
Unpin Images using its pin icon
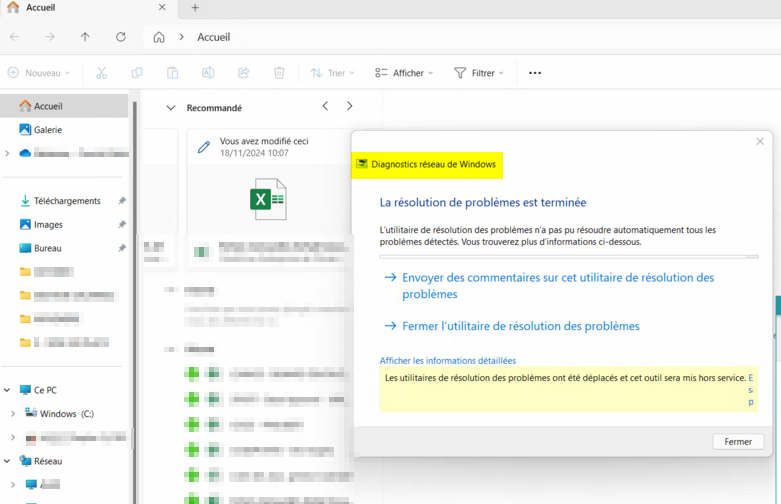[122, 225]
